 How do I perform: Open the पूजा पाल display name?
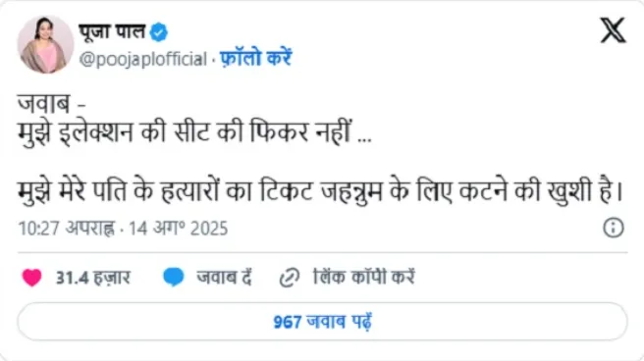point(112,31)
